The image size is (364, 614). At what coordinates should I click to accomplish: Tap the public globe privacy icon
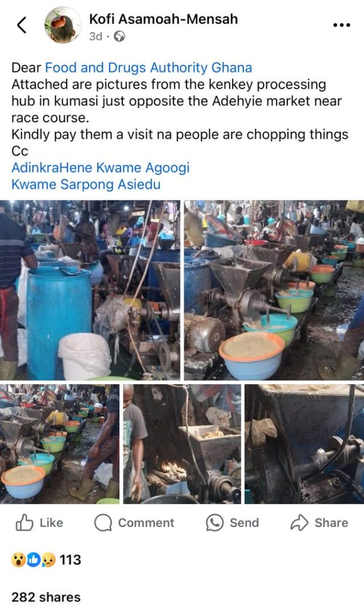tap(119, 37)
